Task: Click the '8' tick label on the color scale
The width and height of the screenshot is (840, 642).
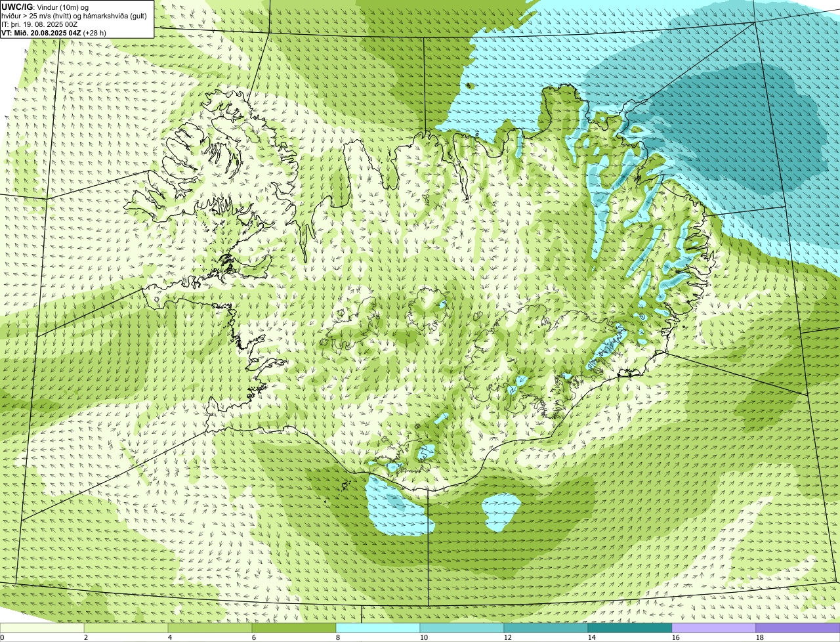Action: click(338, 637)
